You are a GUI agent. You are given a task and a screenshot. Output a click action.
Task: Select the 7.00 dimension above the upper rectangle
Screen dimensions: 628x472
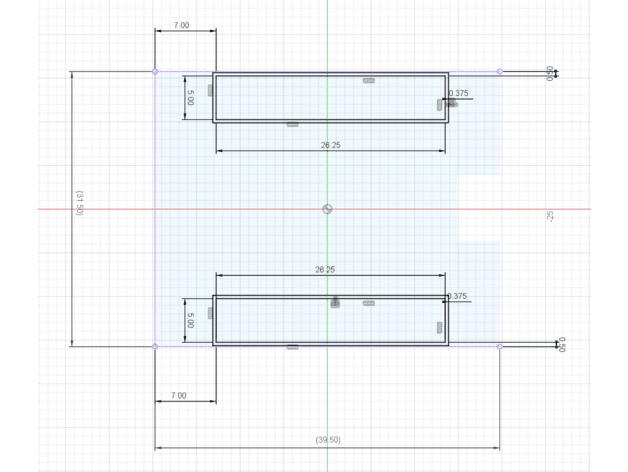click(x=181, y=25)
